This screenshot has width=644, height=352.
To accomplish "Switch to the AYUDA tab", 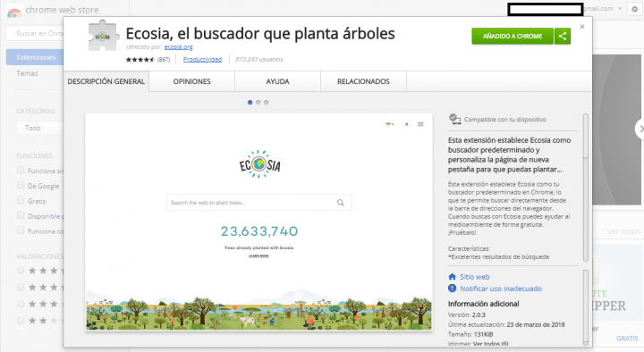I will tap(277, 81).
